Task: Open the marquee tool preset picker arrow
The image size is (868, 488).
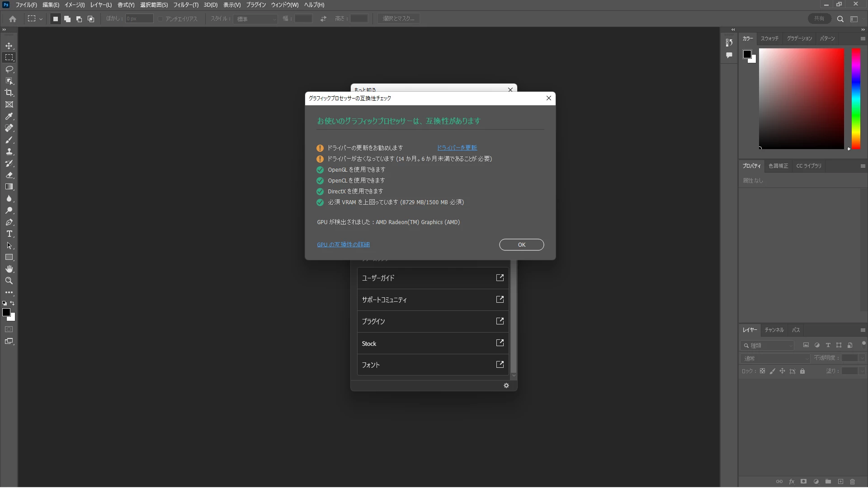Action: pos(41,19)
